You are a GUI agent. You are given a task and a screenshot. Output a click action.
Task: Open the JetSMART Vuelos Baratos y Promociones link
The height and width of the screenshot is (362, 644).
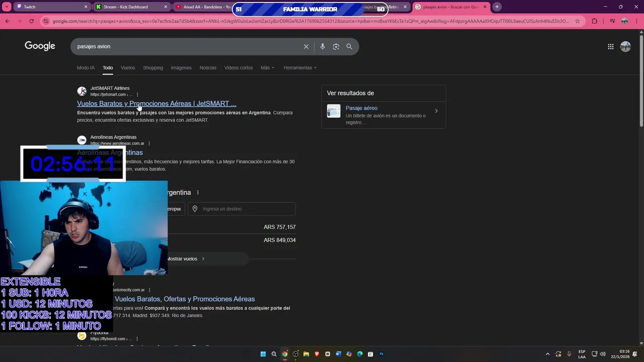156,104
